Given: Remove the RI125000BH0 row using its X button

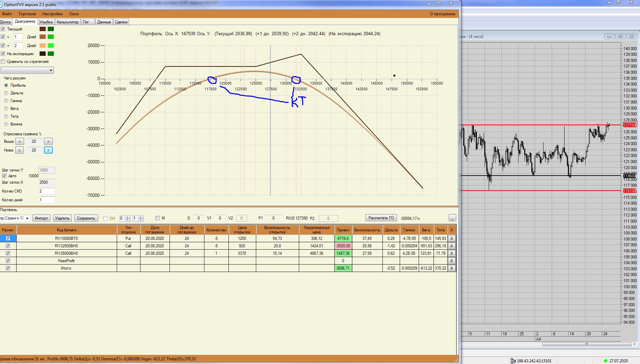Looking at the screenshot, I should click(x=451, y=253).
